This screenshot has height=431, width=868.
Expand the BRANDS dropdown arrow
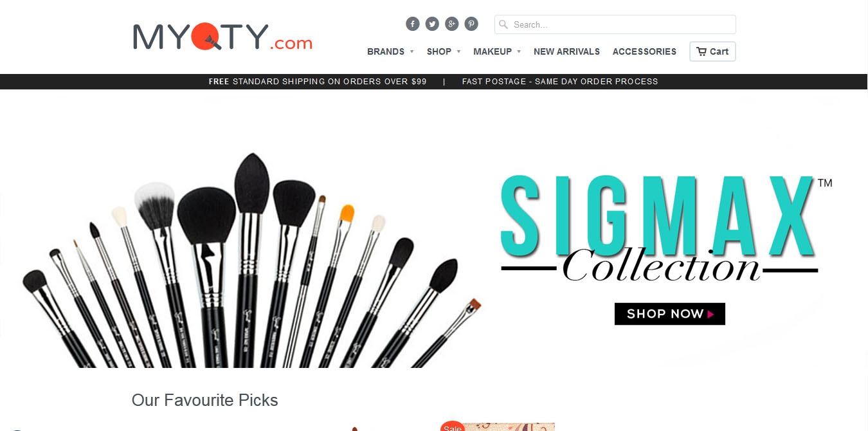(411, 51)
